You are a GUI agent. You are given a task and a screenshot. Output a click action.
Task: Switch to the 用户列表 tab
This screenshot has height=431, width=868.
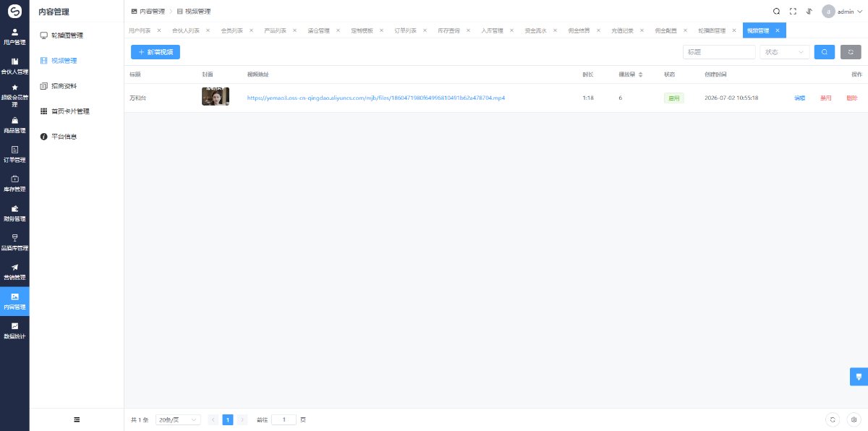140,30
